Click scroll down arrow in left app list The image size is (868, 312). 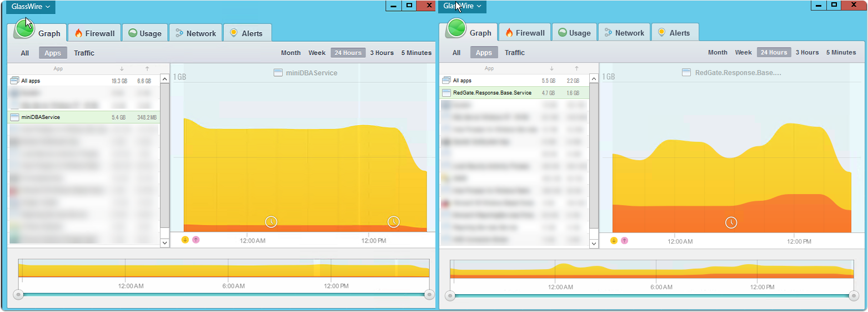[164, 243]
